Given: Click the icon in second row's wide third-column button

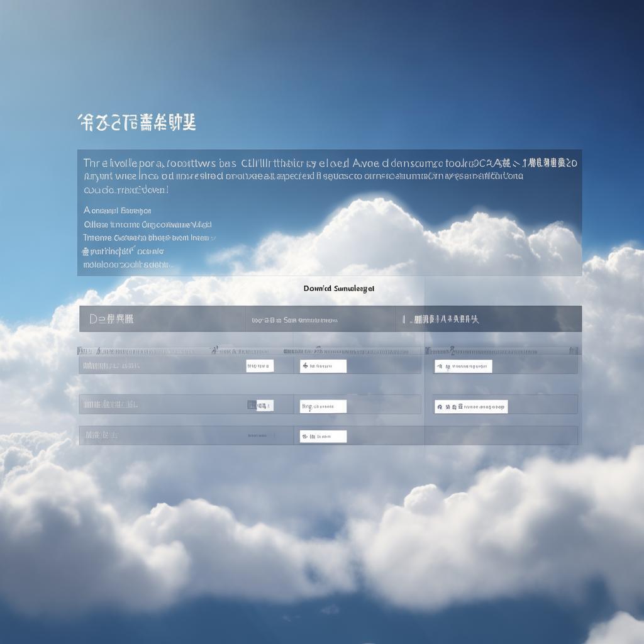Looking at the screenshot, I should [x=440, y=407].
